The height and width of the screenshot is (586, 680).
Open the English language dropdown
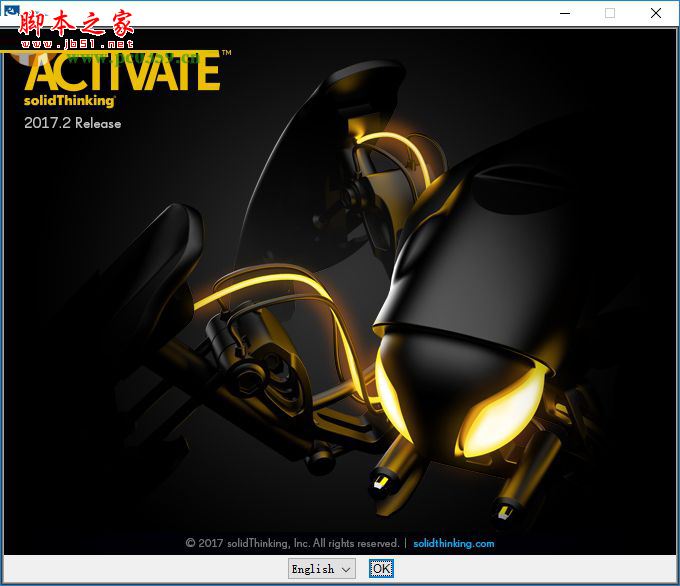point(322,568)
